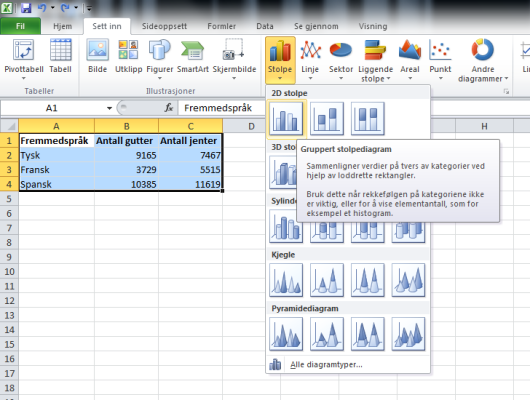530x400 pixels.
Task: Expand the undo history dropdown arrow
Action: [52, 7]
